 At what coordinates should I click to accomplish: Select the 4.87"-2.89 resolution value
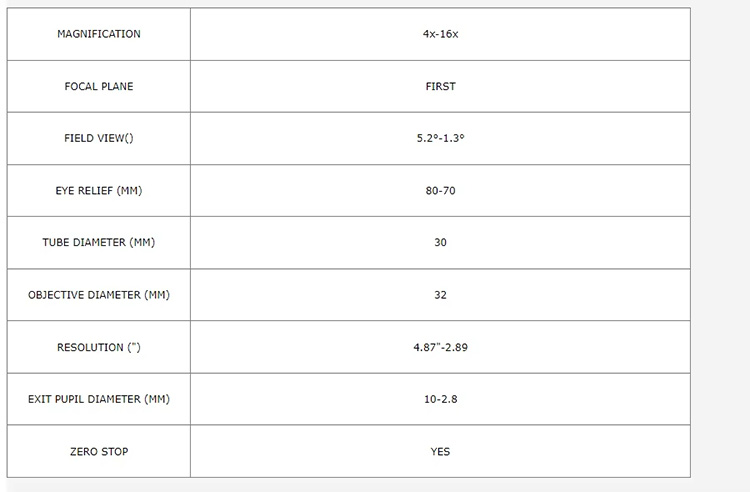(440, 347)
